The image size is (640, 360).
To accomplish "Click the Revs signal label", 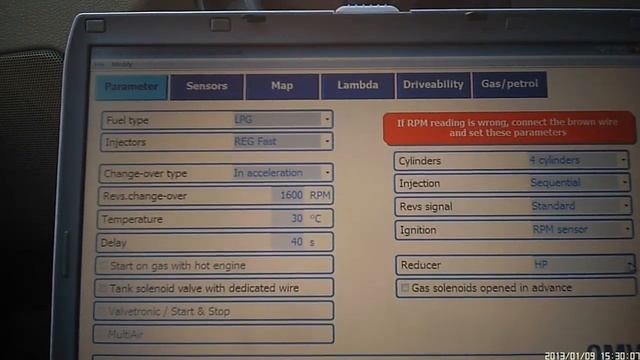I will (x=426, y=207).
